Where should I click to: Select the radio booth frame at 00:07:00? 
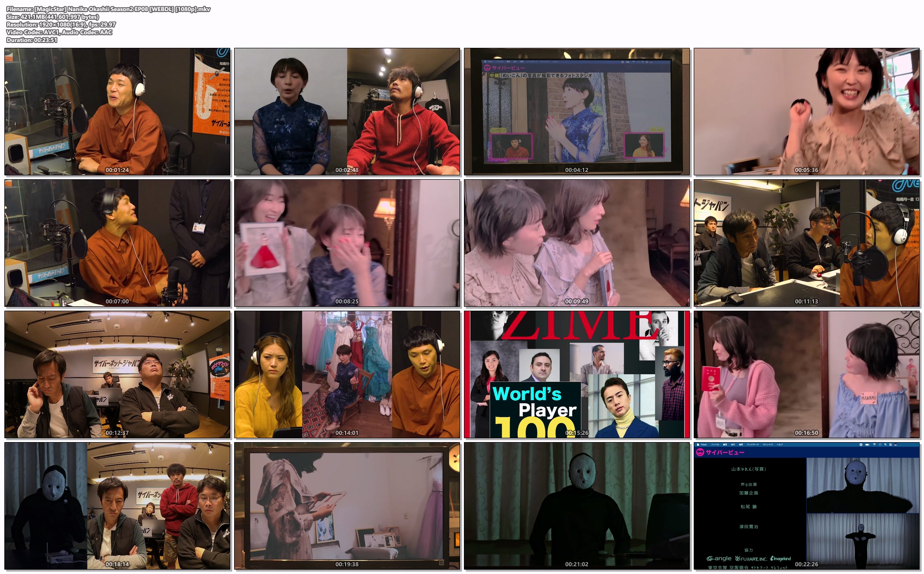point(117,243)
